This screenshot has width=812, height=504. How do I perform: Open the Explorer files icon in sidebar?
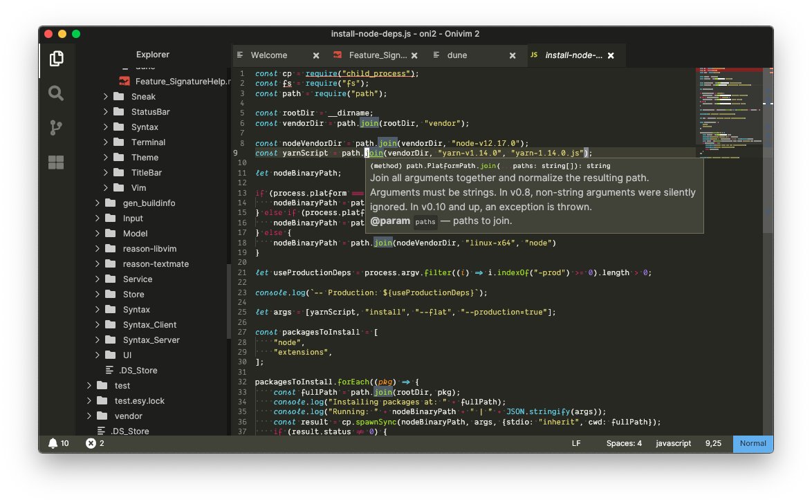(x=57, y=59)
